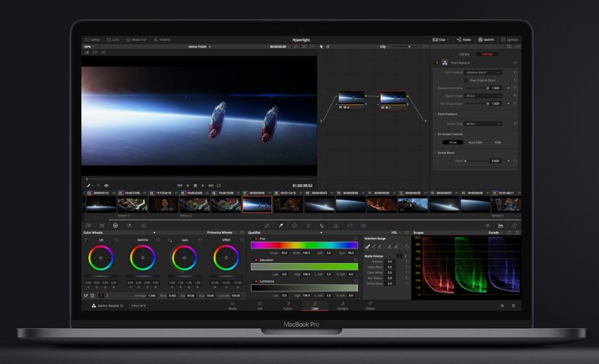The height and width of the screenshot is (364, 599).
Task: Open the Qualifier eyedropper palette icon
Action: click(x=280, y=226)
